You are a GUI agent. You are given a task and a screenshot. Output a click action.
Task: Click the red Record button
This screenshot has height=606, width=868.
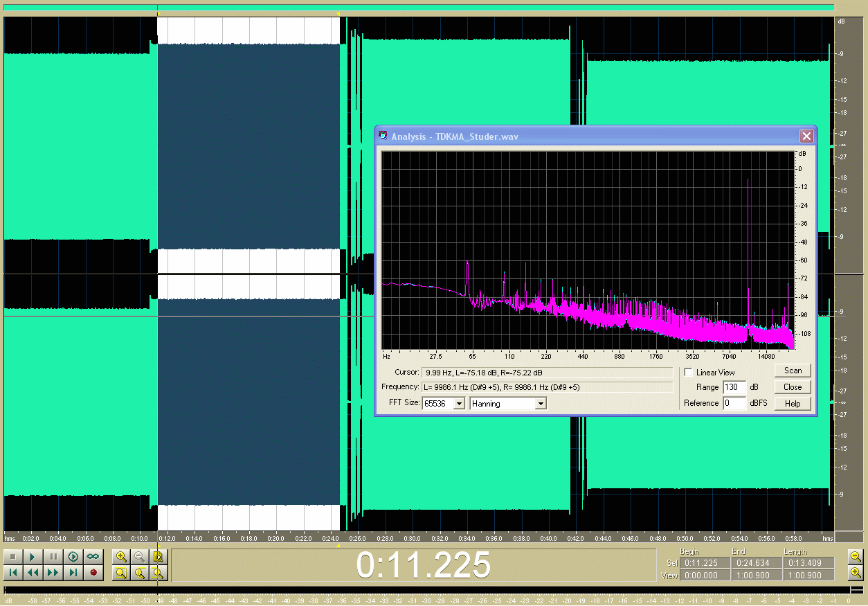pos(93,573)
